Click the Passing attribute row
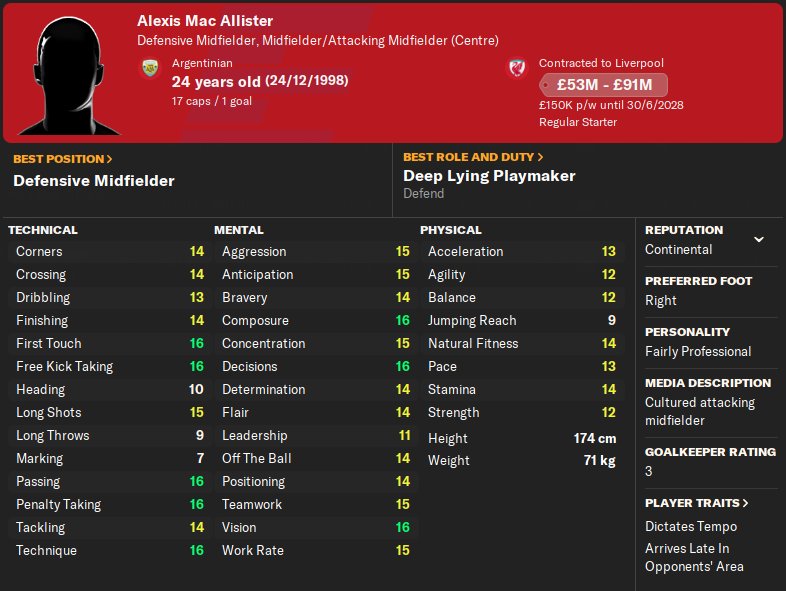Screen dimensions: 786x591 click(x=108, y=481)
